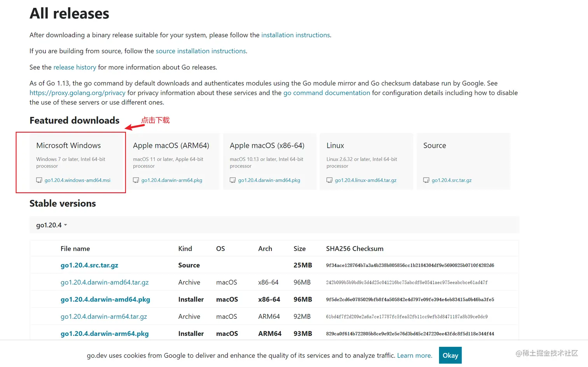The image size is (588, 367).
Task: Open source installation instructions link
Action: tap(201, 51)
